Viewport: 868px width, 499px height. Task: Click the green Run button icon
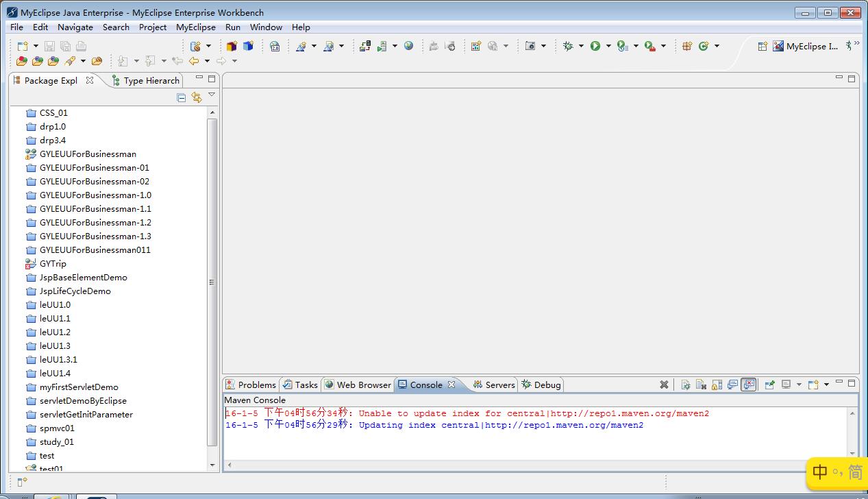point(595,46)
